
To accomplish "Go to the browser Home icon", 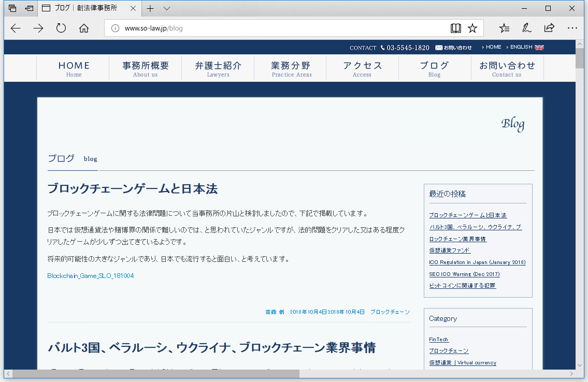I will click(84, 28).
